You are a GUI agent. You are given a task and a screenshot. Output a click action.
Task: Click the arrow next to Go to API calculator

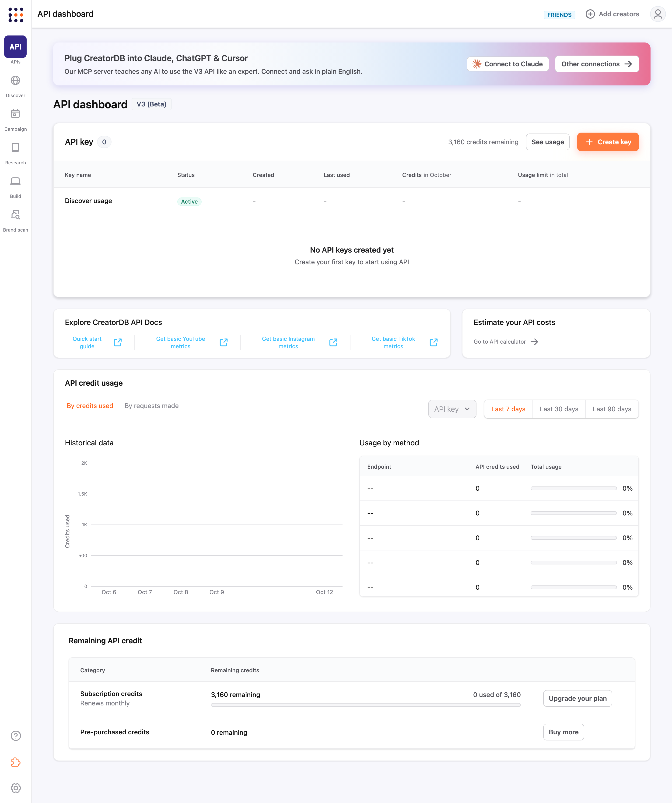click(x=534, y=342)
